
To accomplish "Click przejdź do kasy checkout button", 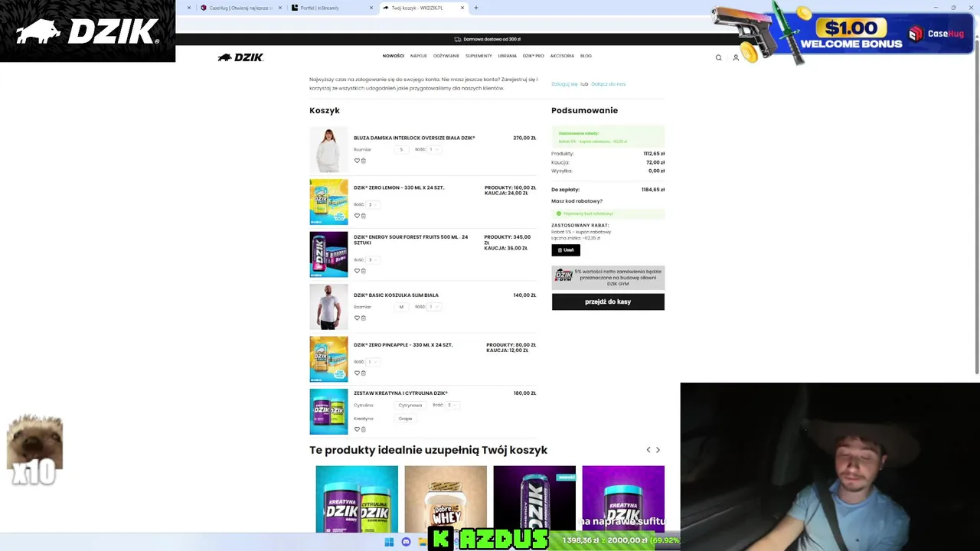I will (608, 302).
